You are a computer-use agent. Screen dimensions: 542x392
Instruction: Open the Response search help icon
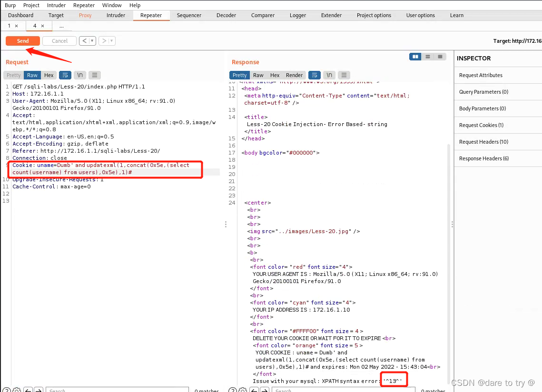pyautogui.click(x=233, y=390)
